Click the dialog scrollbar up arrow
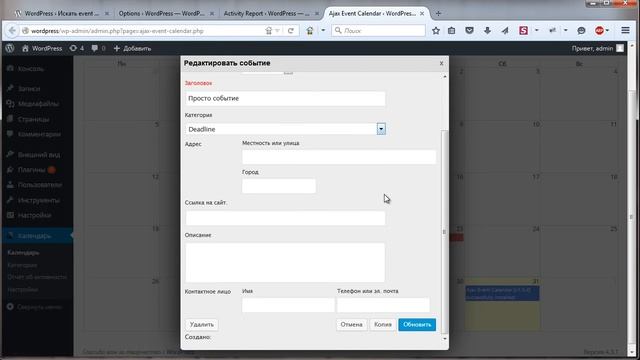This screenshot has width=640, height=360. click(x=444, y=76)
